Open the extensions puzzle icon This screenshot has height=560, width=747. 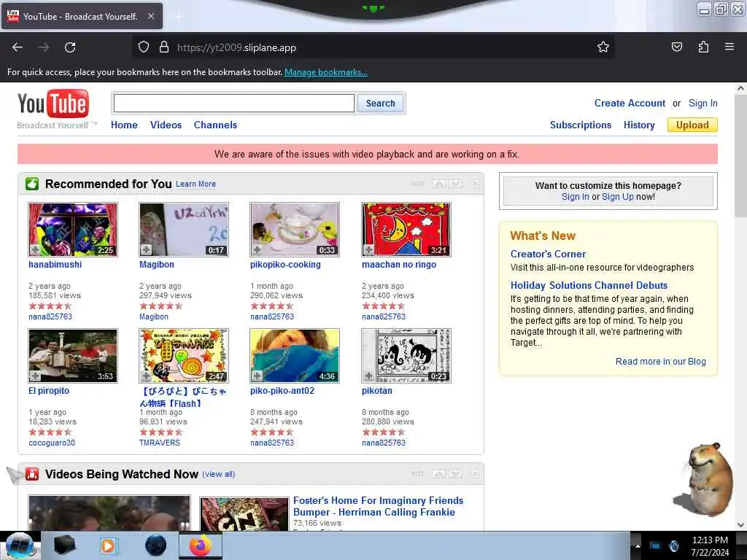(703, 47)
